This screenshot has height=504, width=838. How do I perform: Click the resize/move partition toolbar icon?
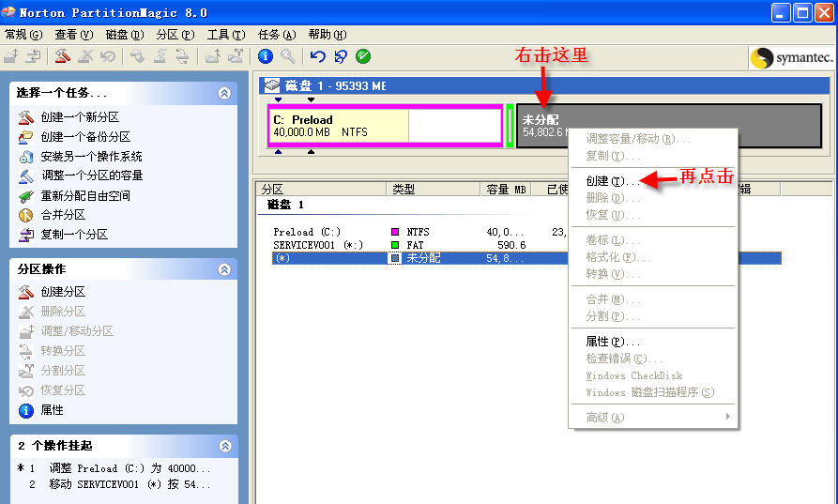(x=11, y=55)
